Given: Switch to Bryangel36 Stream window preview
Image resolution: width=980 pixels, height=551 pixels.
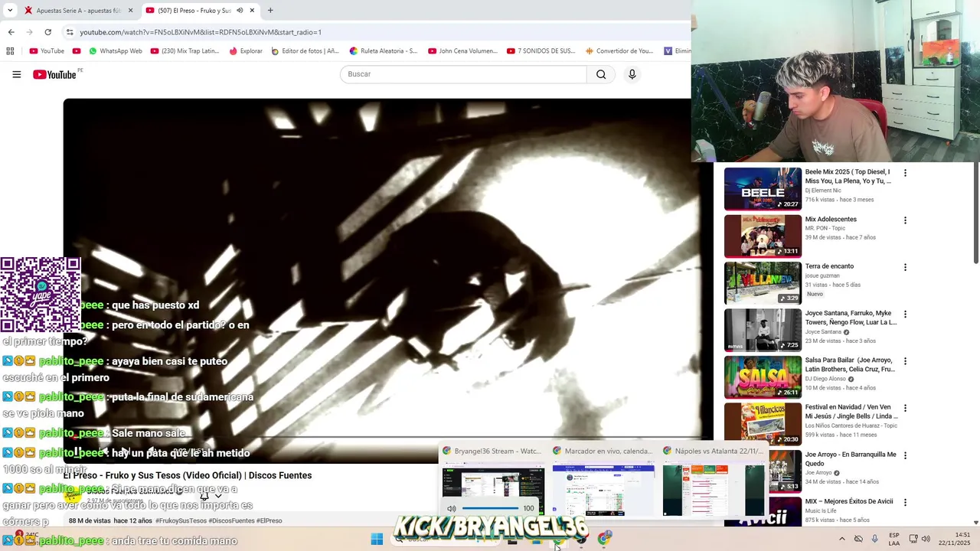Looking at the screenshot, I should pyautogui.click(x=493, y=481).
